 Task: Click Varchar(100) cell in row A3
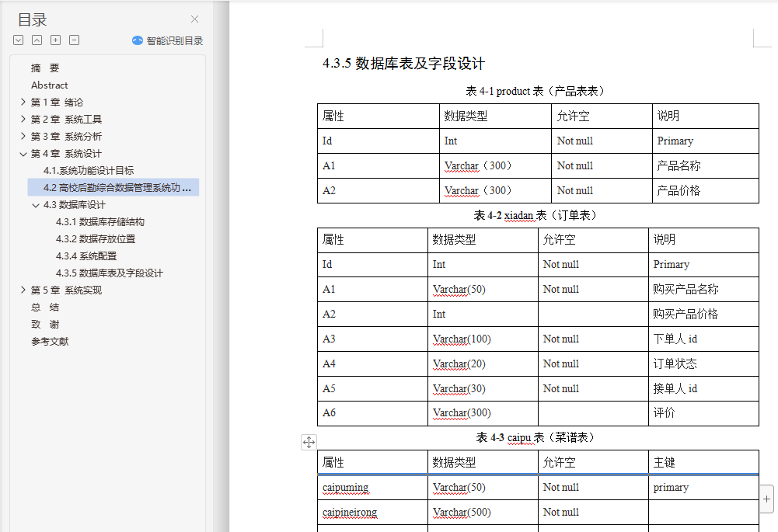click(483, 339)
